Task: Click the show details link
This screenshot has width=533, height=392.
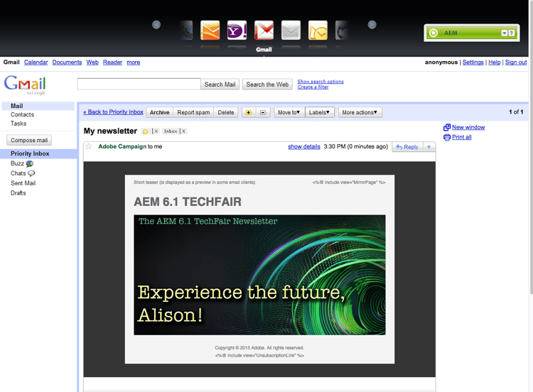Action: point(304,146)
